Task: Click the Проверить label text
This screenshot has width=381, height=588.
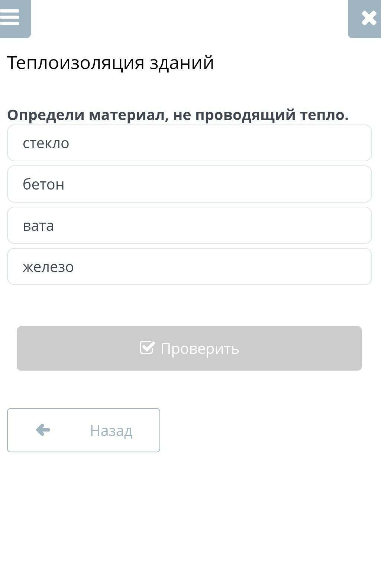Action: 200,349
